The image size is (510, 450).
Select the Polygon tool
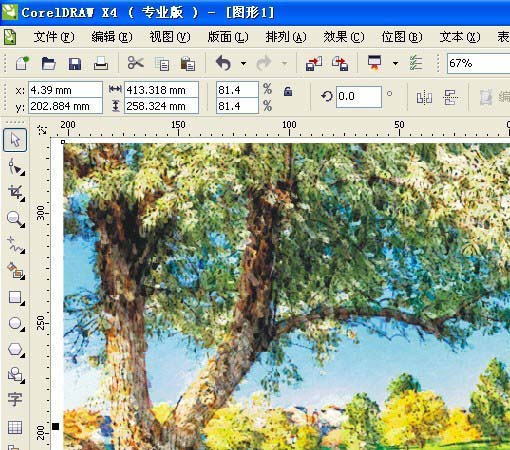pyautogui.click(x=15, y=349)
